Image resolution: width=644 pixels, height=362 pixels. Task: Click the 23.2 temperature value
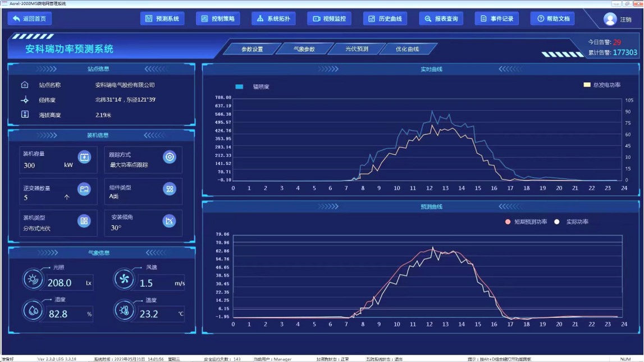pos(149,314)
